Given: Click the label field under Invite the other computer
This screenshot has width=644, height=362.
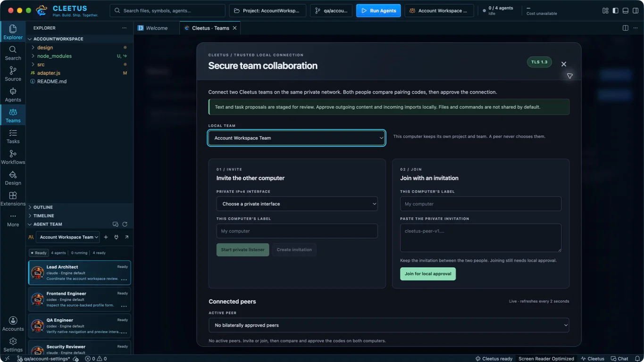Looking at the screenshot, I should tap(297, 231).
